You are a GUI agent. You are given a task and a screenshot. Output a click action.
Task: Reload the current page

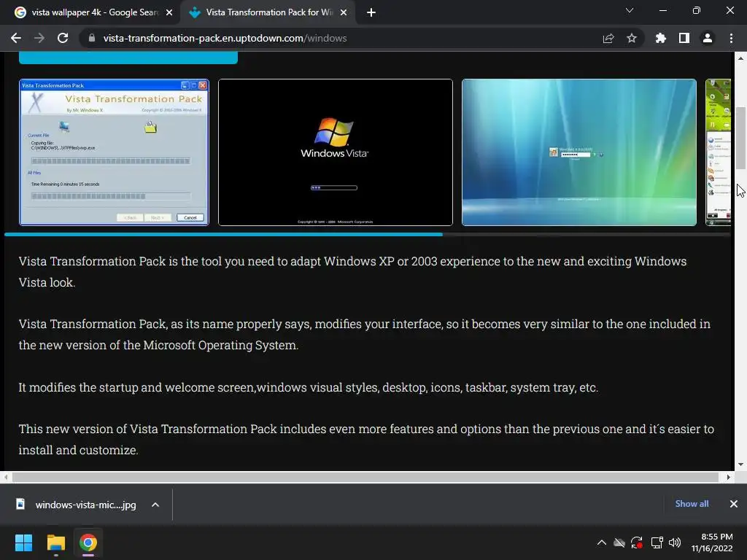click(x=63, y=38)
